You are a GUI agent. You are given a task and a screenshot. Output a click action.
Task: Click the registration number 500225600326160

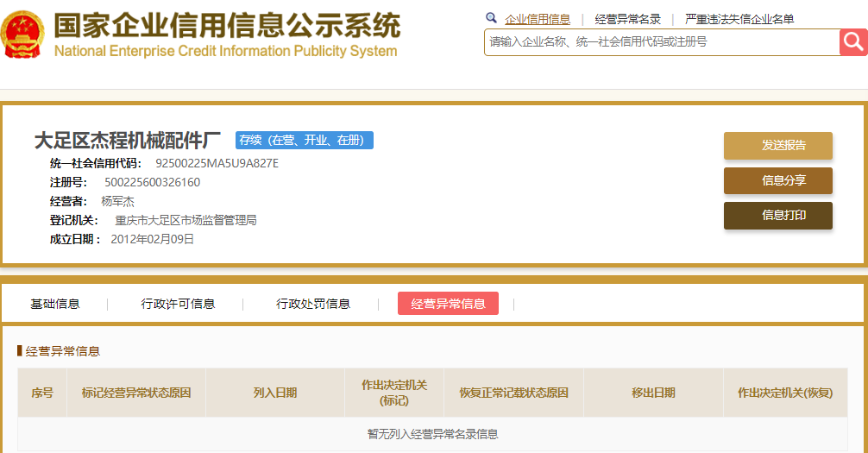(x=152, y=182)
